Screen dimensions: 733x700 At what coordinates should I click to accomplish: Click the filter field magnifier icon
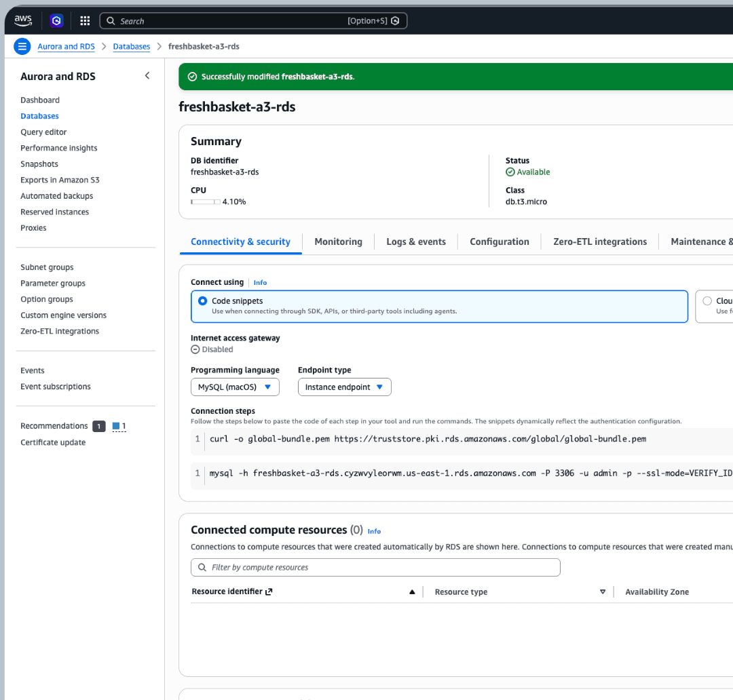tap(202, 567)
